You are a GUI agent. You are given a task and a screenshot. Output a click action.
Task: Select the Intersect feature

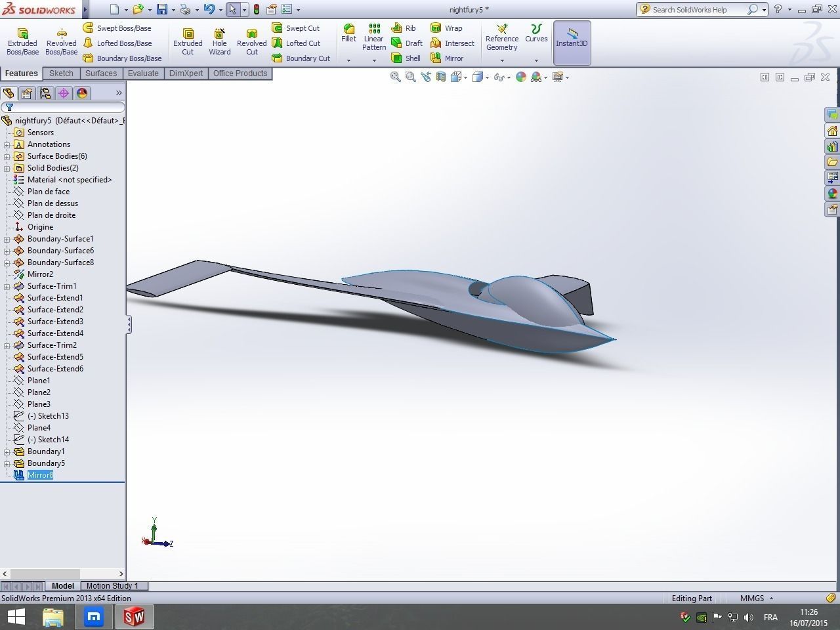pos(452,43)
